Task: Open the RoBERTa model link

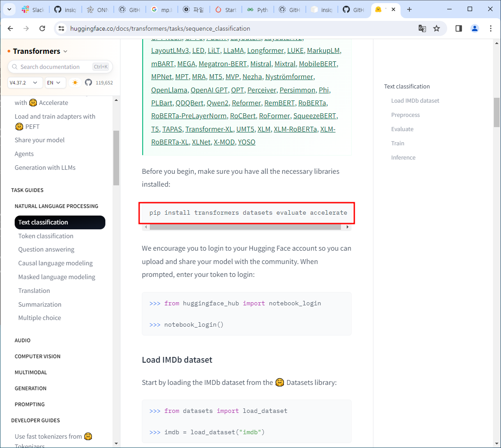Action: (312, 103)
